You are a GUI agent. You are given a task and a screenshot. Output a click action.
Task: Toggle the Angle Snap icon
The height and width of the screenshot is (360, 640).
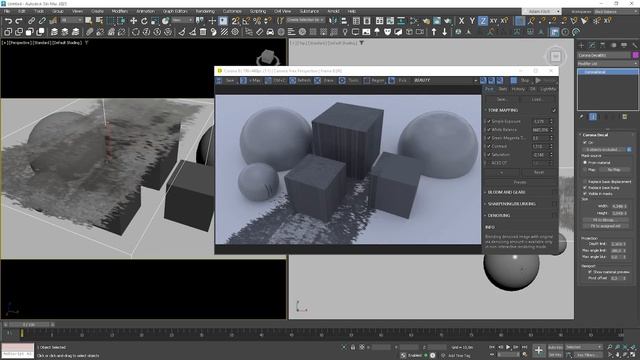click(x=247, y=21)
